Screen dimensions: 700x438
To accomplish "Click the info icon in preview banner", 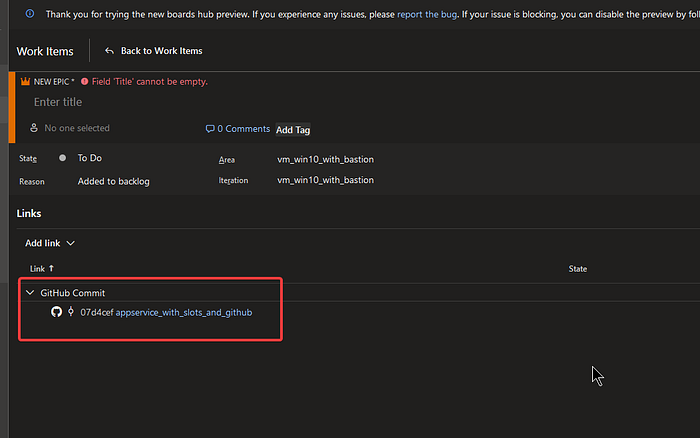I will (30, 14).
